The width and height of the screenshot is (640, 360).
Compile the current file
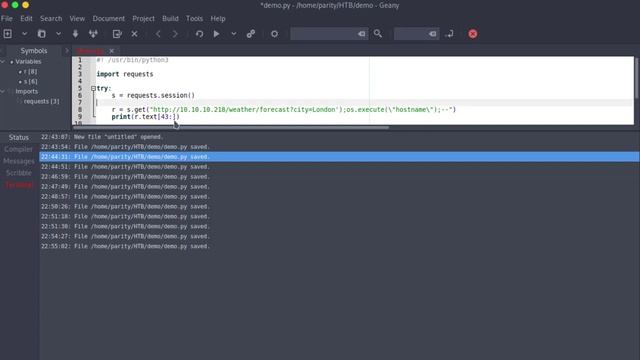(x=199, y=34)
